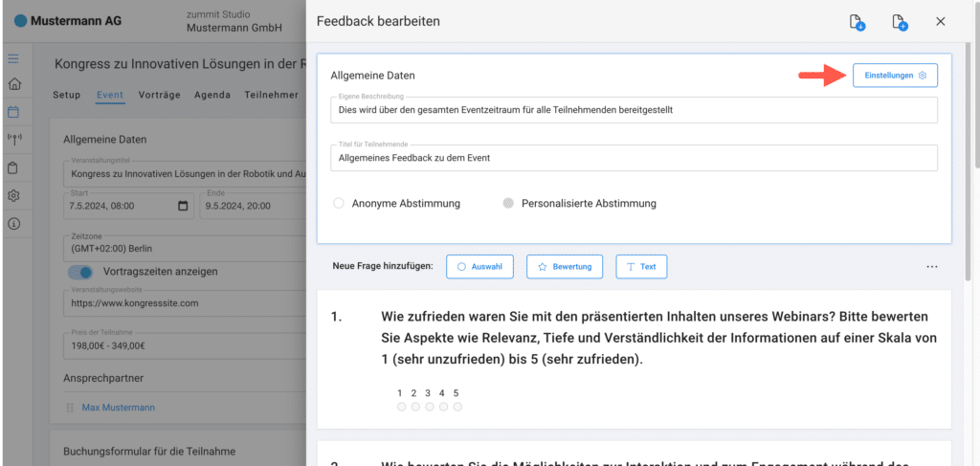The image size is (980, 466).
Task: Open the broadcast antenna icon in sidebar
Action: [13, 140]
